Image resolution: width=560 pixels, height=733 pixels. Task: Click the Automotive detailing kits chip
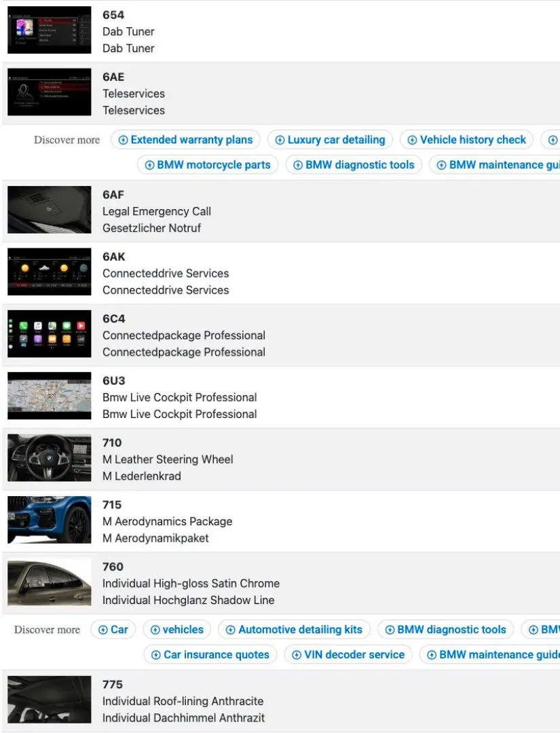point(294,630)
